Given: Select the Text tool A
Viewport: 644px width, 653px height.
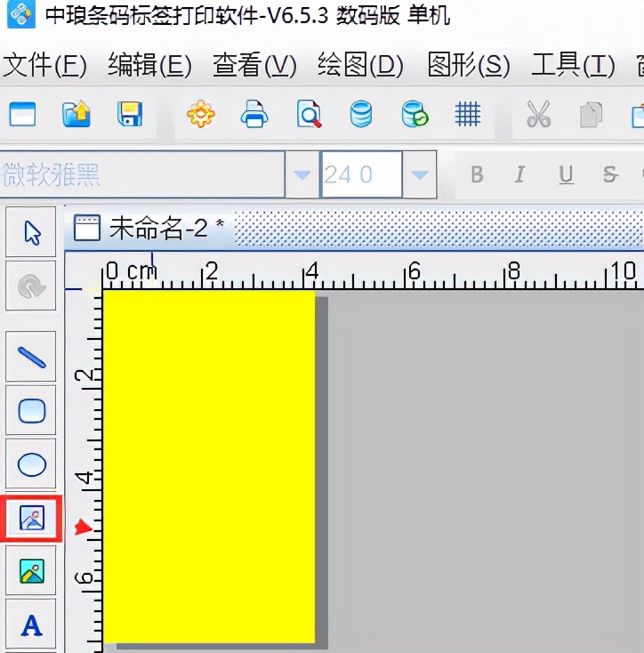Looking at the screenshot, I should click(x=31, y=625).
